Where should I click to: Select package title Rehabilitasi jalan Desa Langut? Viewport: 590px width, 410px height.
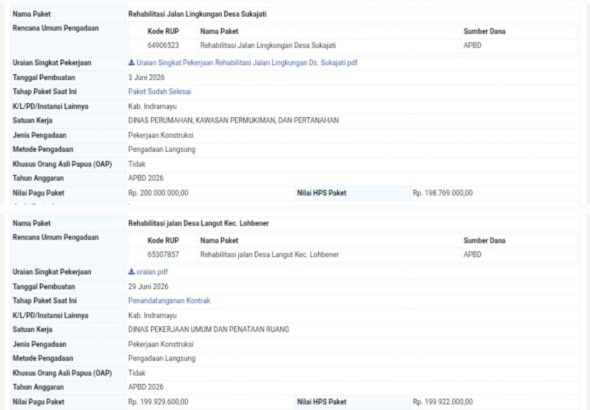[x=198, y=223]
